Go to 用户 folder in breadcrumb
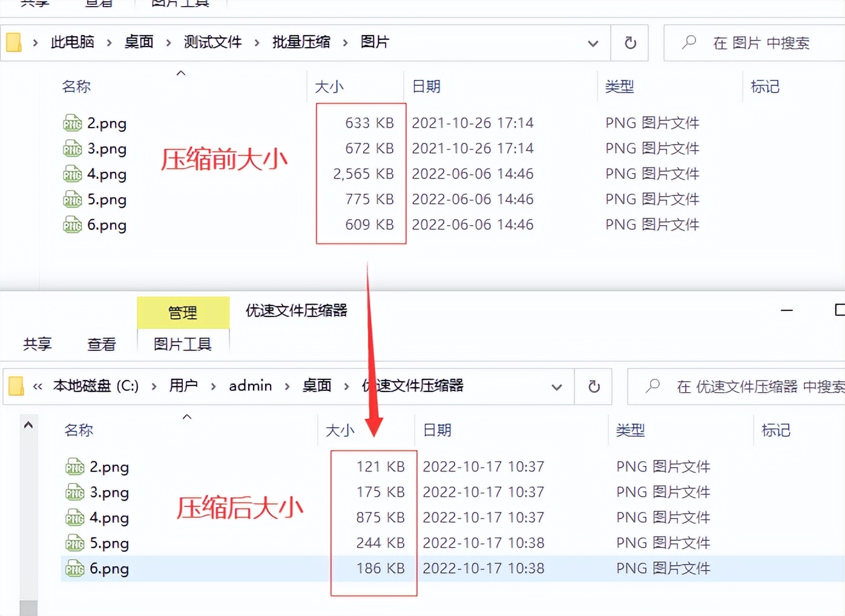Image resolution: width=845 pixels, height=616 pixels. point(183,386)
